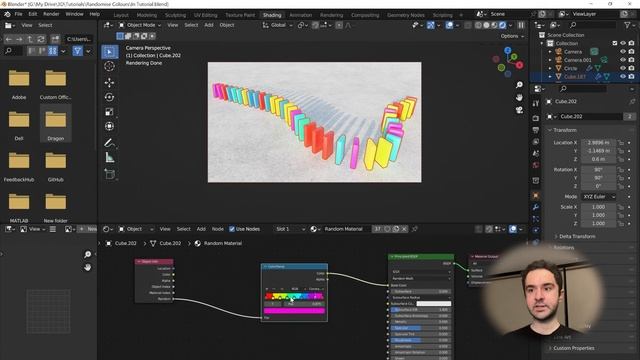
Task: Select the Transform tool
Action: coord(109,126)
